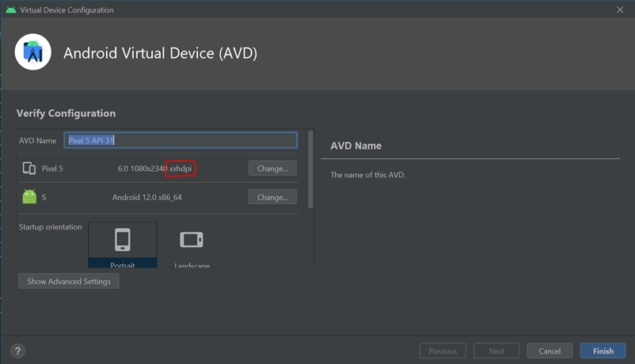
Task: Click the AVD Name text field
Action: 181,141
